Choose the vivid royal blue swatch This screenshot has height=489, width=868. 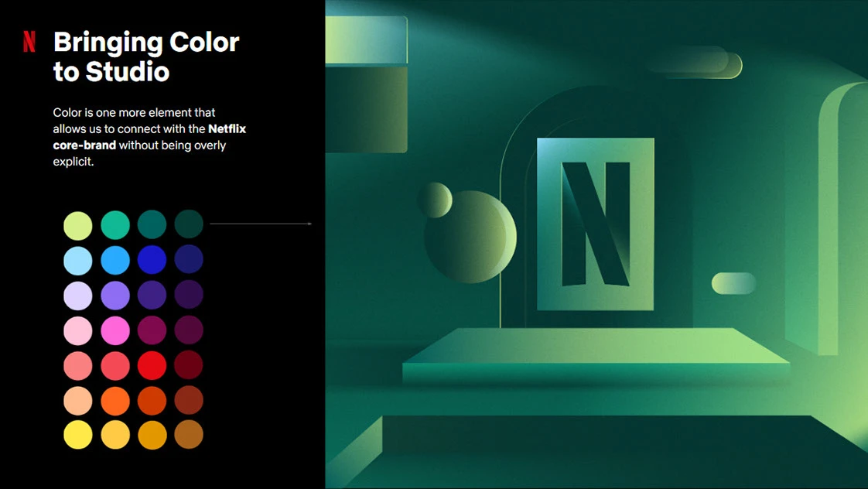point(152,260)
